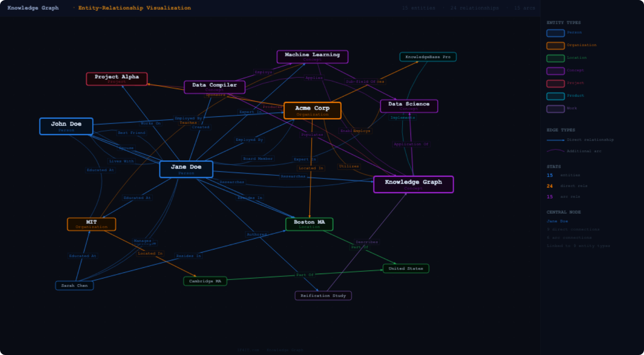
Task: Click the Organization legend color swatch
Action: (555, 45)
